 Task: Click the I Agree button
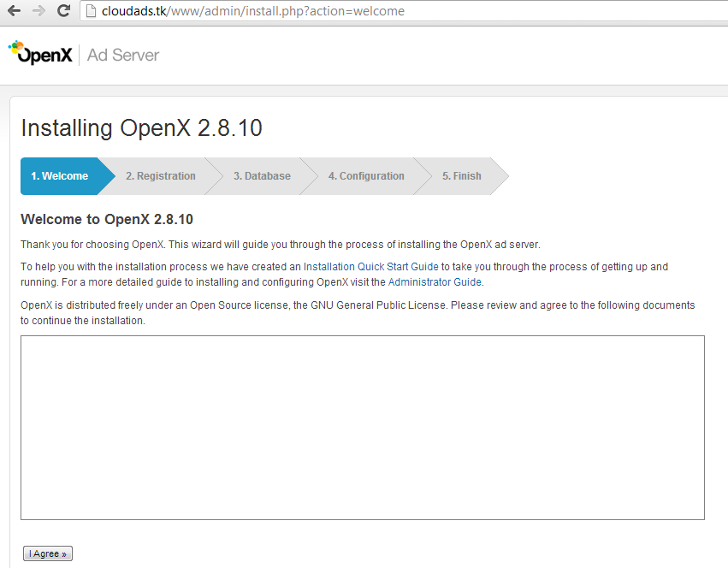pos(48,553)
